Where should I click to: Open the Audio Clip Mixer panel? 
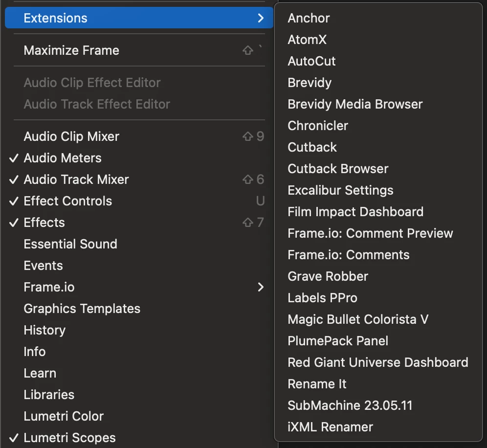tap(139, 136)
